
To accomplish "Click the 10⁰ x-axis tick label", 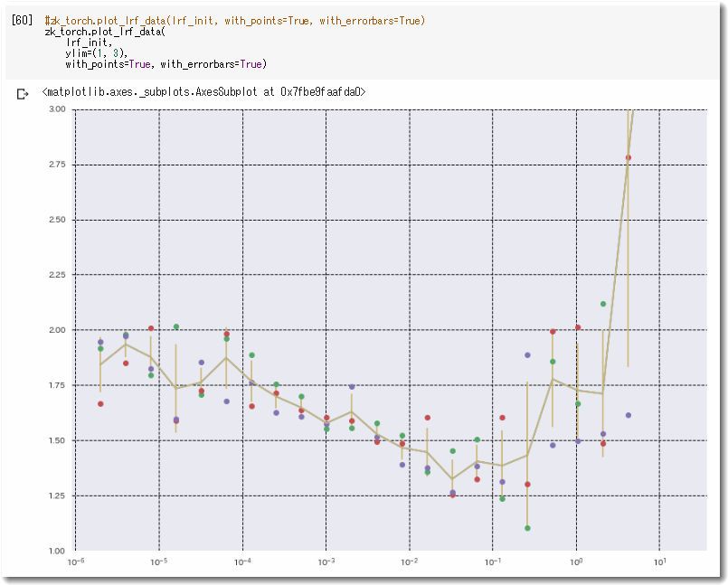I will [x=576, y=562].
